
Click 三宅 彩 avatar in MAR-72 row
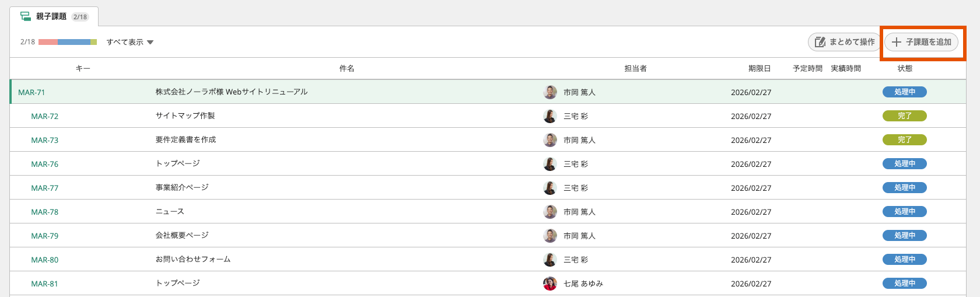(x=550, y=116)
